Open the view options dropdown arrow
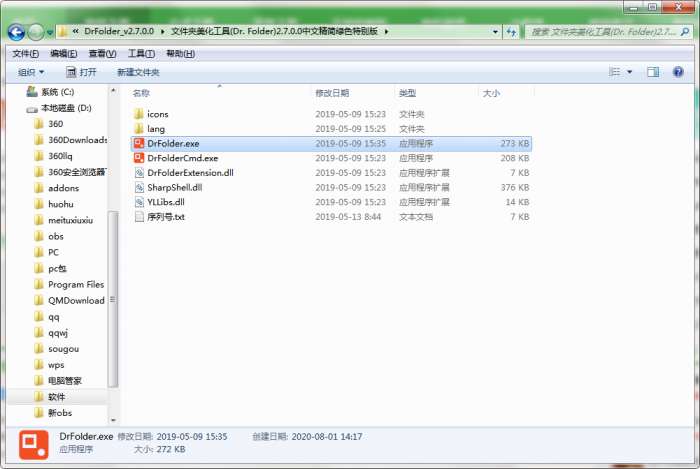Image resolution: width=700 pixels, height=469 pixels. click(x=629, y=72)
